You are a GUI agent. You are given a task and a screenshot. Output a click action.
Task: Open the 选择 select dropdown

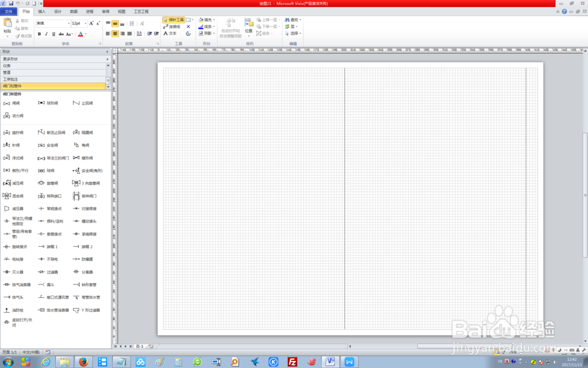(293, 34)
